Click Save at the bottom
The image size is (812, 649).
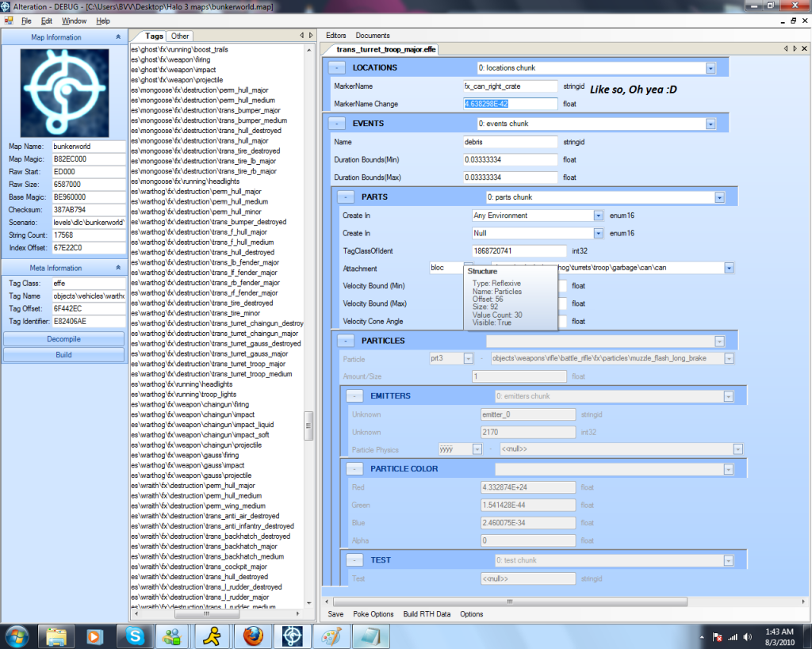335,614
